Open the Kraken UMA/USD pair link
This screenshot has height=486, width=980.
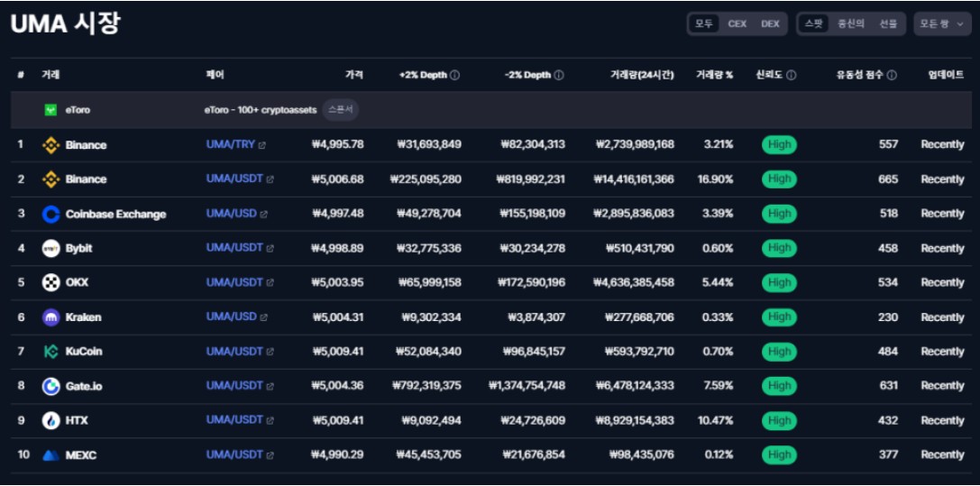click(x=231, y=316)
